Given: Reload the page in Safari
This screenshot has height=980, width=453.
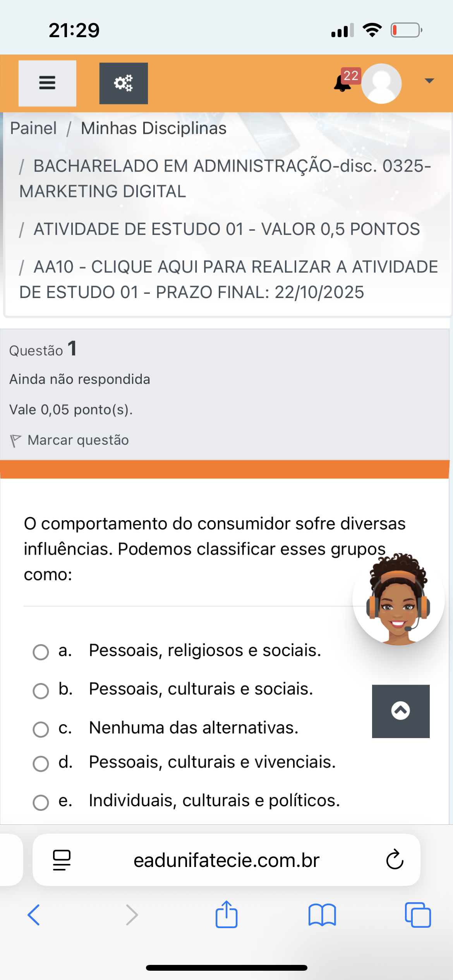Looking at the screenshot, I should (x=395, y=860).
